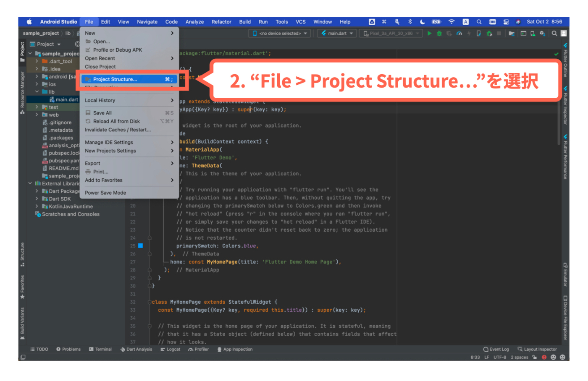This screenshot has height=381, width=588.
Task: Open the Flutter Inspector side panel
Action: pos(565,106)
